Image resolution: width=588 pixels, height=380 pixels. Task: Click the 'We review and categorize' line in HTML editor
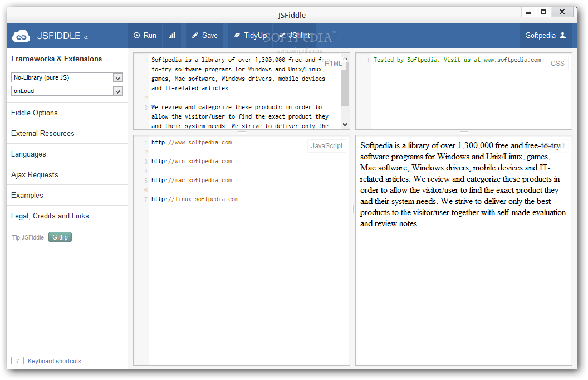tap(237, 108)
